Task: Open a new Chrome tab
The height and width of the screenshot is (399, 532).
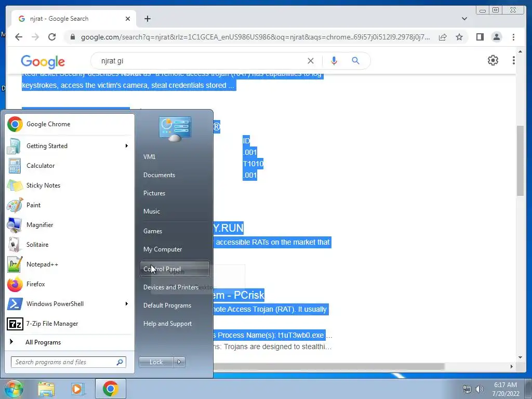Action: [147, 19]
